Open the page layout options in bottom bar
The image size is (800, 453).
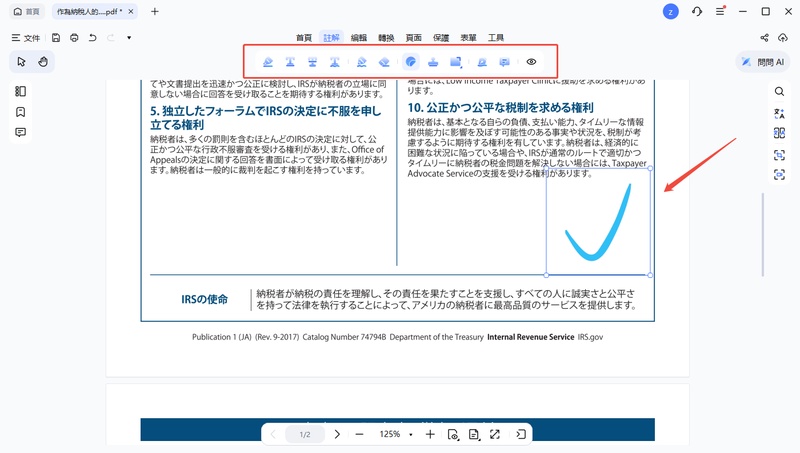[474, 434]
